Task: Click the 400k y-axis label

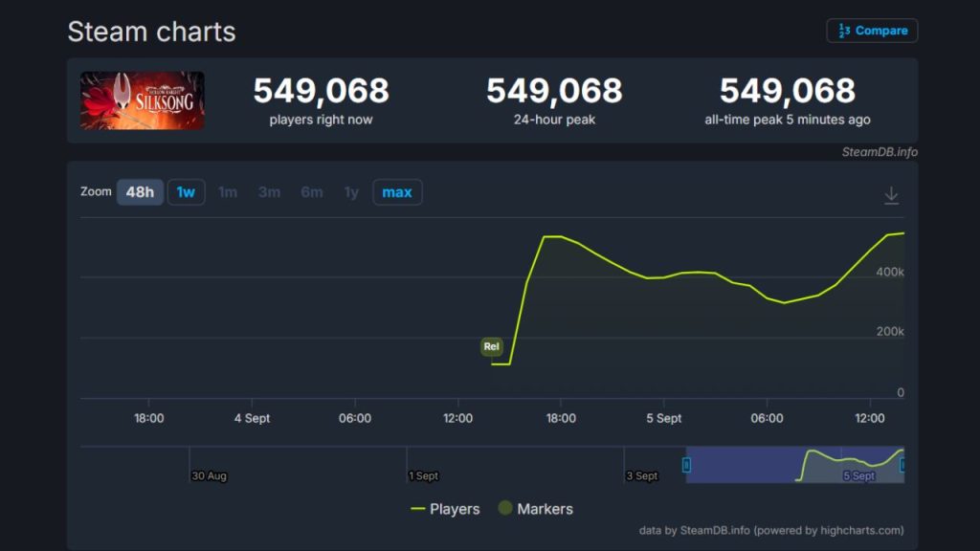Action: 890,272
